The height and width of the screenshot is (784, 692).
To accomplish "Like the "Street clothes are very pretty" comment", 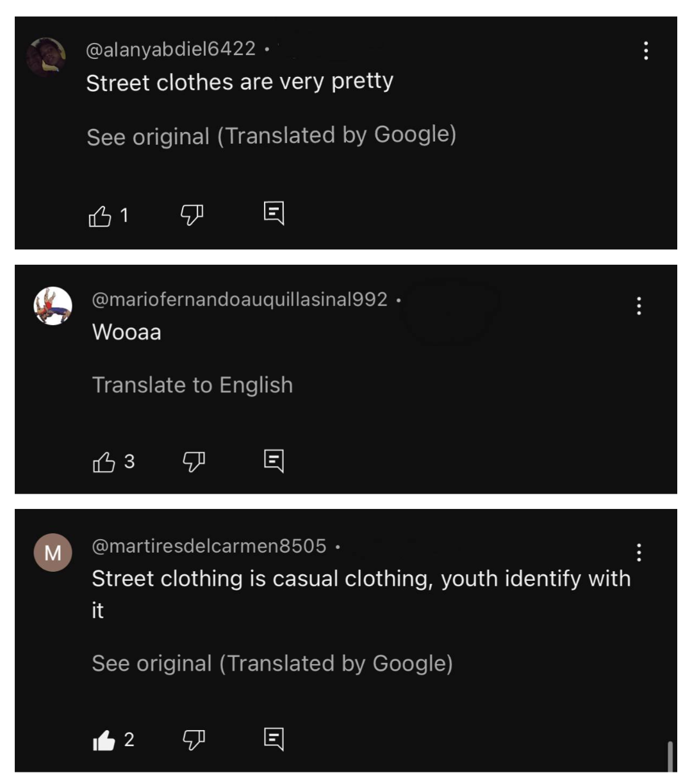I will (100, 216).
